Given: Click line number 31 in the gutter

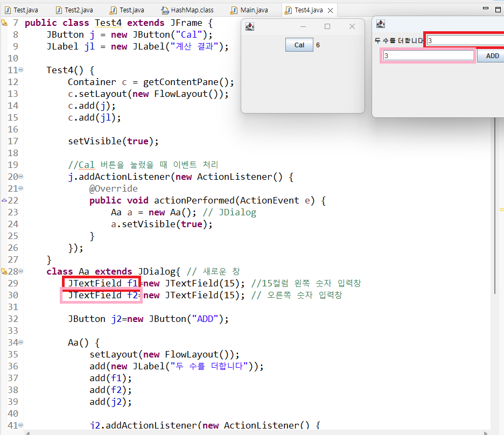Looking at the screenshot, I should pyautogui.click(x=13, y=307).
